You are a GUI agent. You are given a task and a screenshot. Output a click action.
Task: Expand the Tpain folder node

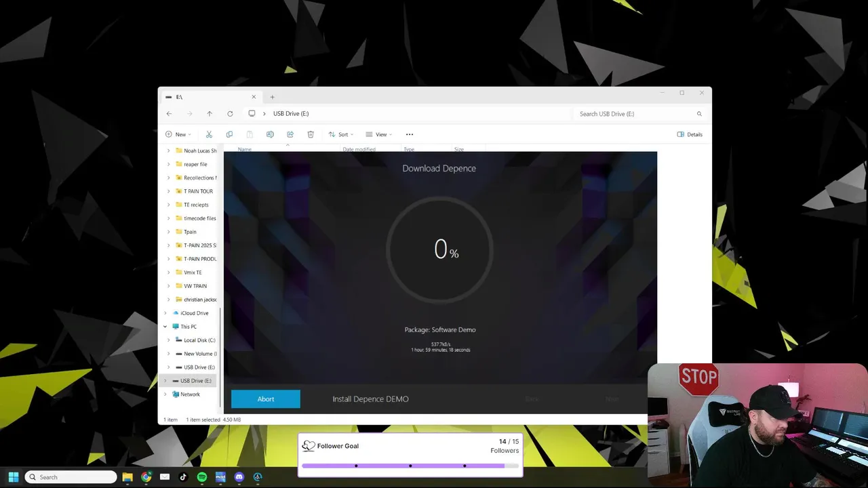[169, 232]
